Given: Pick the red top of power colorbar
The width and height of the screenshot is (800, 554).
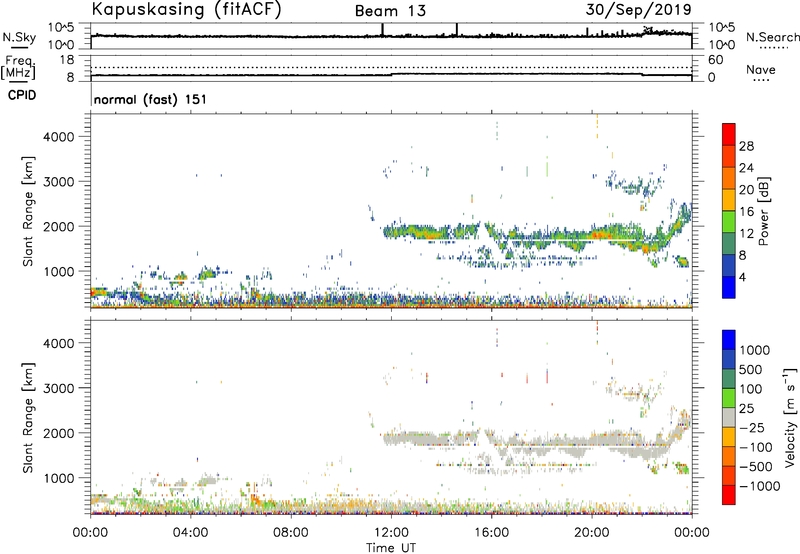Looking at the screenshot, I should pyautogui.click(x=729, y=135).
